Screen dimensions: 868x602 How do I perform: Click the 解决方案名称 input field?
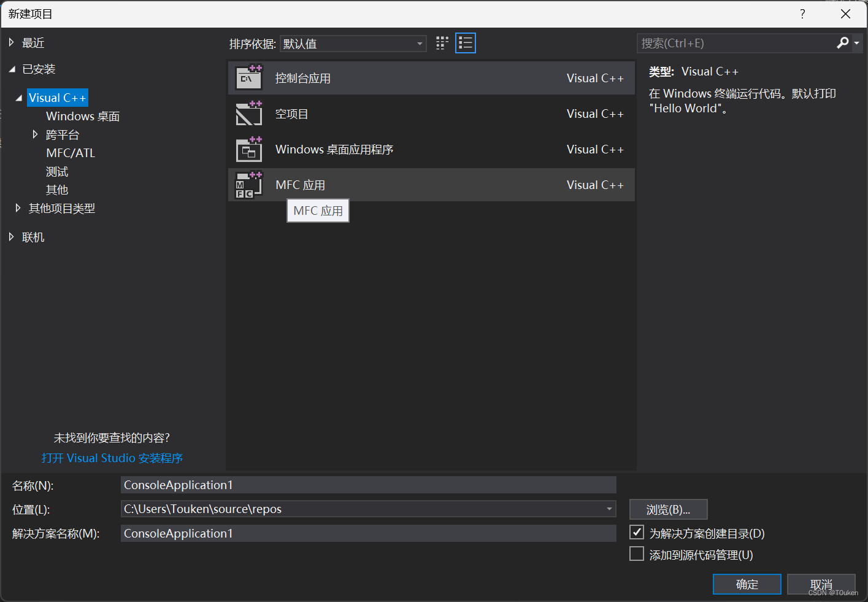pyautogui.click(x=368, y=533)
